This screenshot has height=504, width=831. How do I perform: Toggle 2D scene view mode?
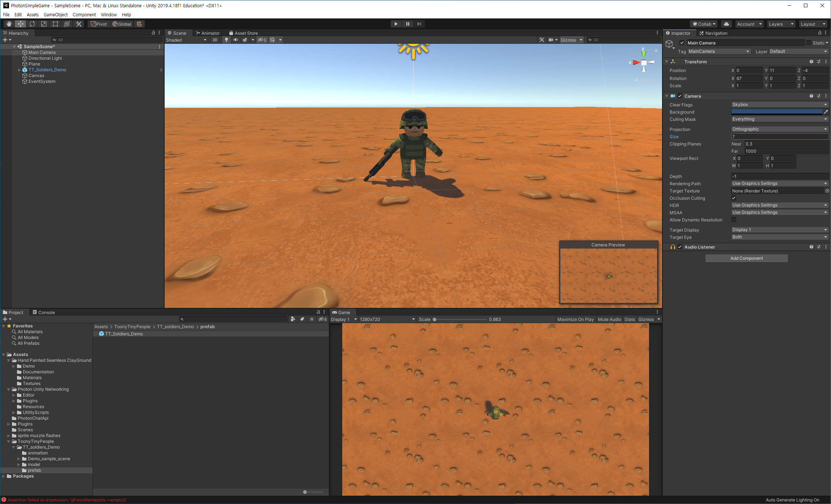click(215, 40)
